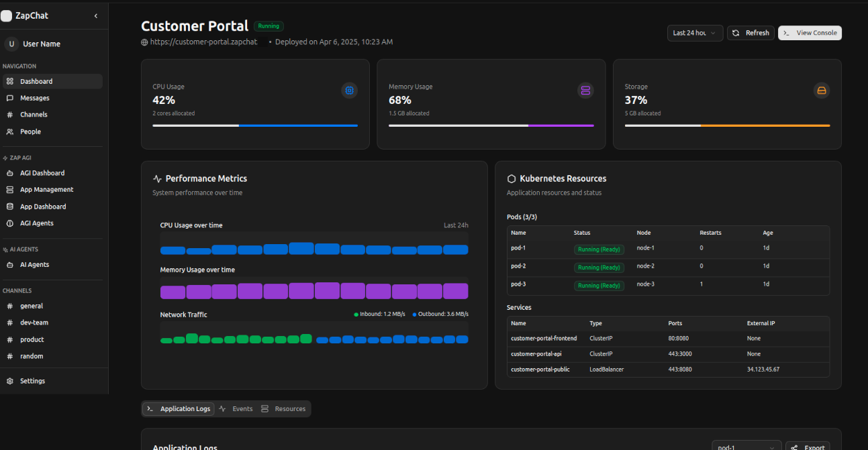The height and width of the screenshot is (450, 868).
Task: Switch to the Events tab
Action: tap(236, 409)
